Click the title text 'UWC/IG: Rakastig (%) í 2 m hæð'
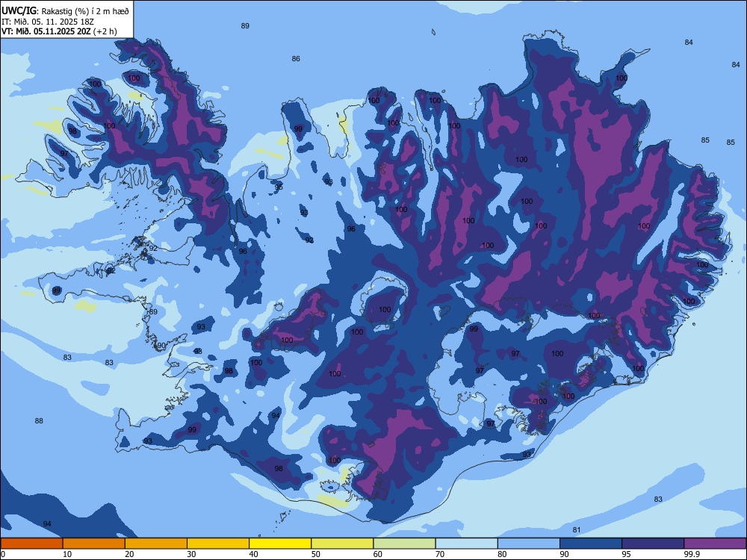 click(x=65, y=11)
